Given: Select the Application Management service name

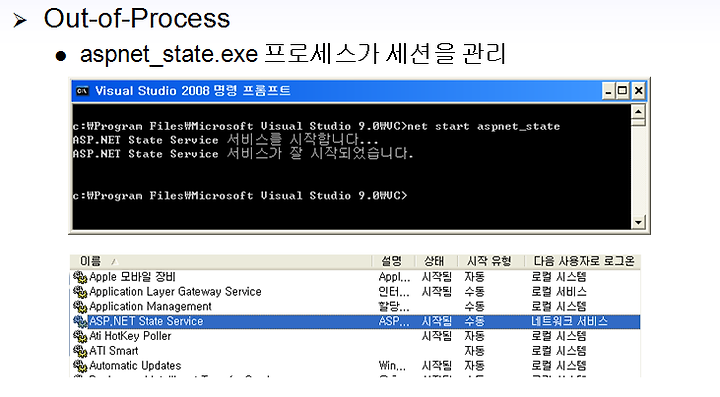Looking at the screenshot, I should click(150, 306).
